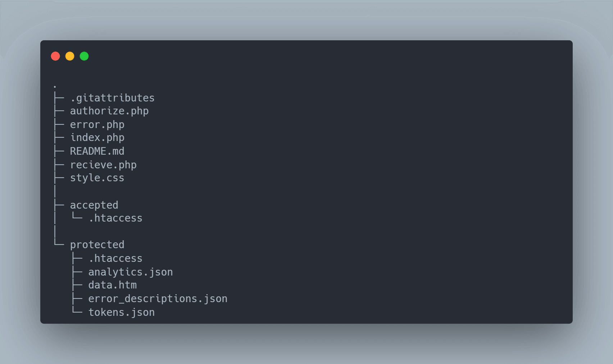Click the error.php file name
This screenshot has height=364, width=613.
pos(97,125)
